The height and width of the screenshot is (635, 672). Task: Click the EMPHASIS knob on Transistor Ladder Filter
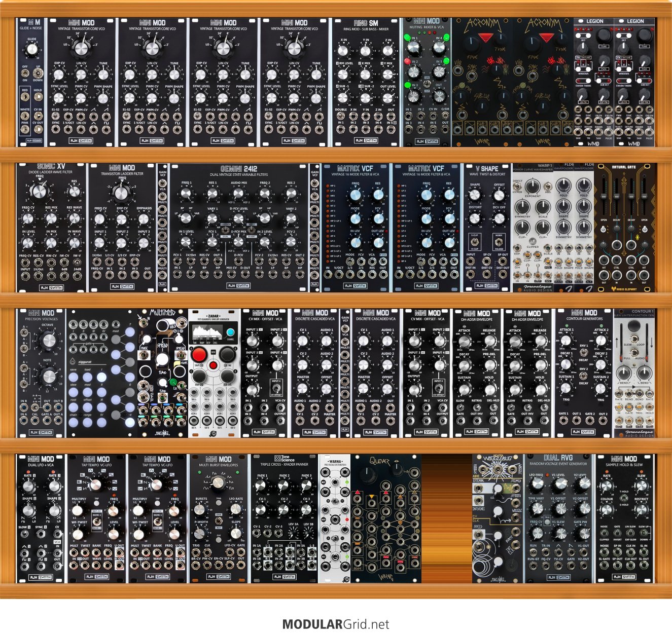[x=144, y=219]
